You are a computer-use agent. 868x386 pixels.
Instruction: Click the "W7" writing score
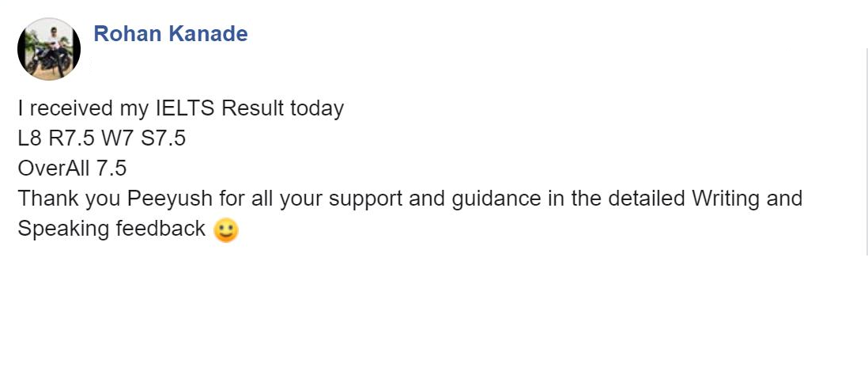tap(117, 138)
